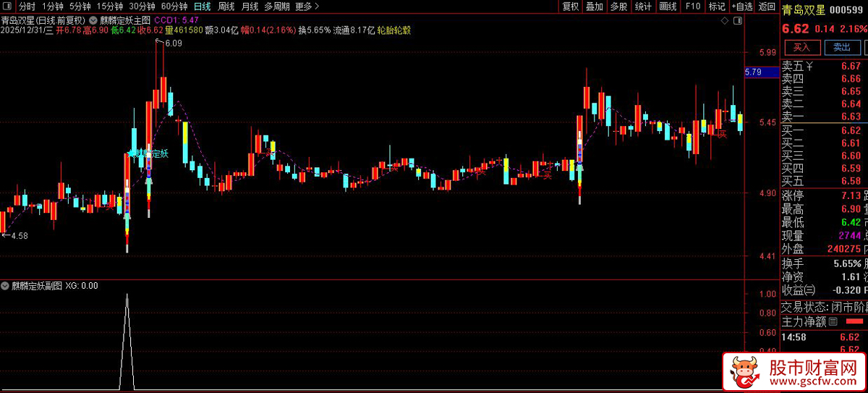Click the 外盘 240275 row

pyautogui.click(x=823, y=249)
